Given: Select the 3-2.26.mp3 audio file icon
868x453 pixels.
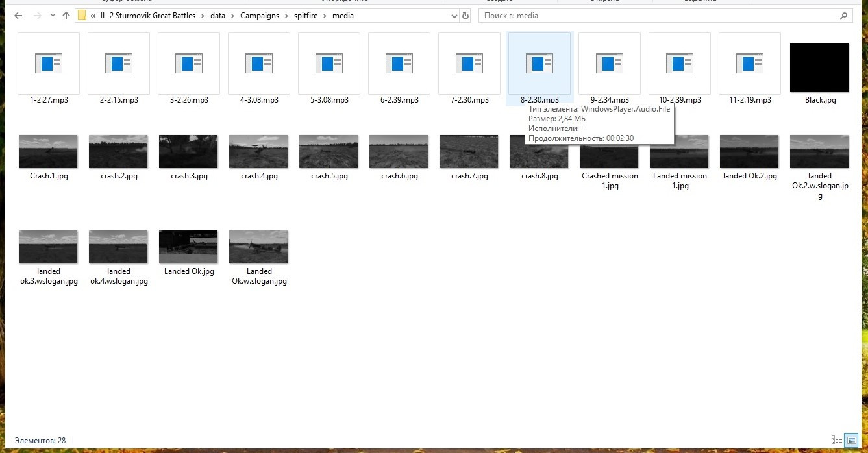Looking at the screenshot, I should (189, 64).
